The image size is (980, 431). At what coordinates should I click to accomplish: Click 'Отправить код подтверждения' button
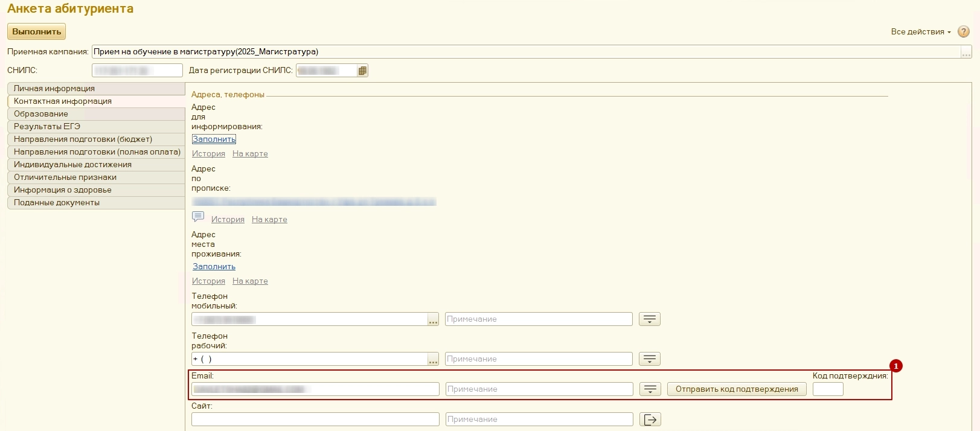pyautogui.click(x=737, y=389)
